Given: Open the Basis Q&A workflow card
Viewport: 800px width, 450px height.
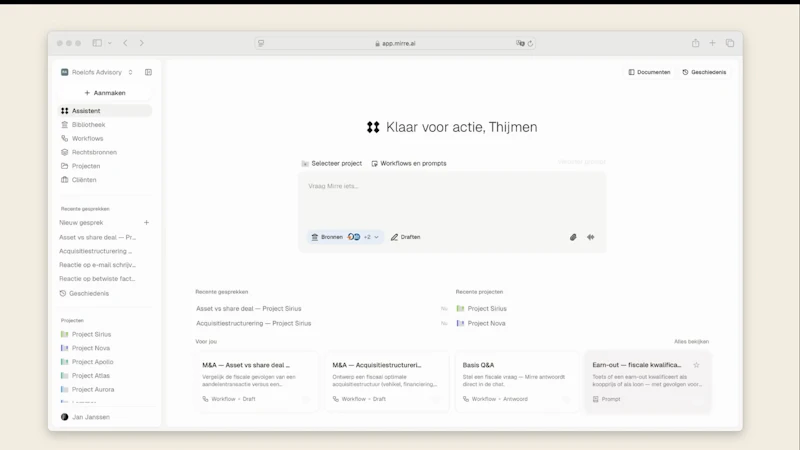Looking at the screenshot, I should coord(517,382).
